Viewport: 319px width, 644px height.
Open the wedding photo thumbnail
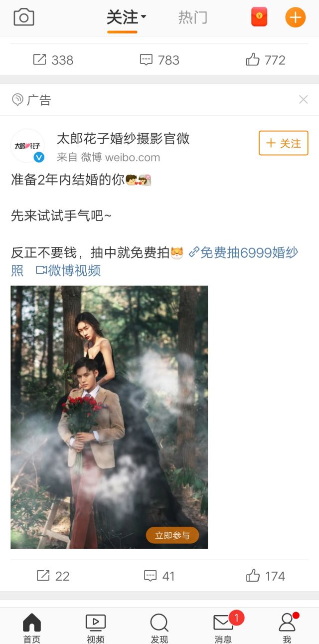point(109,417)
